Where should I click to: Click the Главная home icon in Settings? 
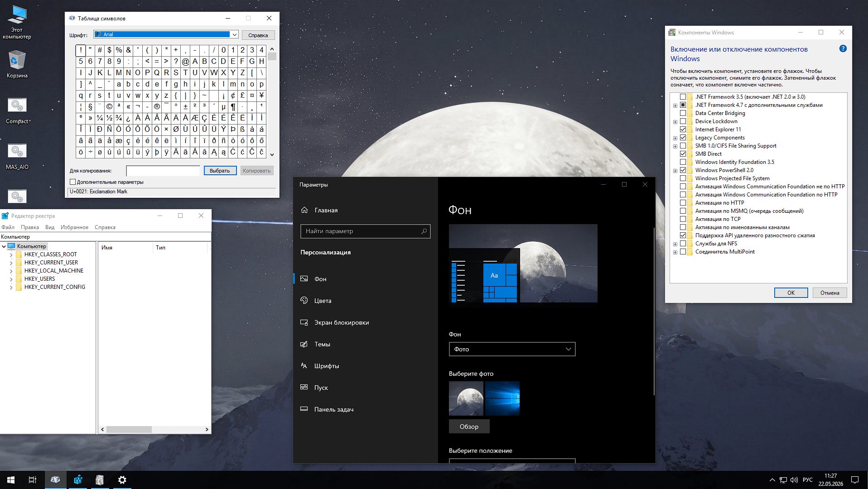tap(304, 210)
